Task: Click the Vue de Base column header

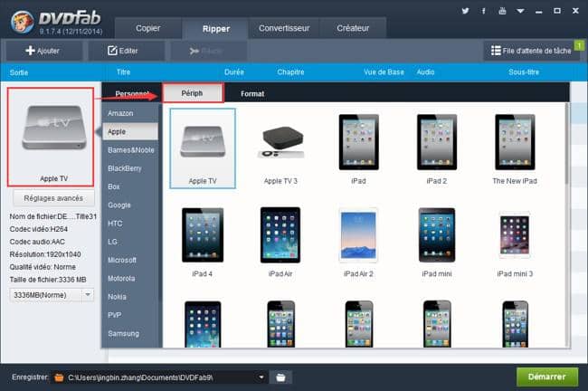Action: (x=384, y=72)
